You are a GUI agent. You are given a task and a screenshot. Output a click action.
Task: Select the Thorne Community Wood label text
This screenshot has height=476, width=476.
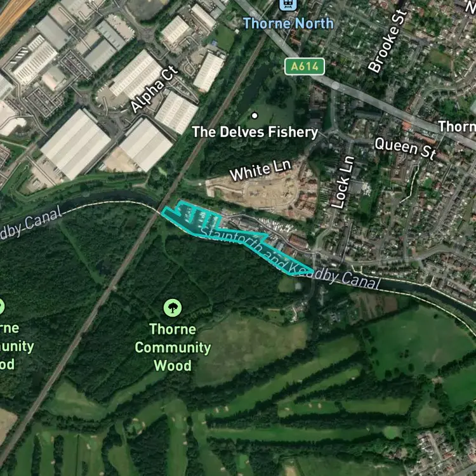point(173,347)
